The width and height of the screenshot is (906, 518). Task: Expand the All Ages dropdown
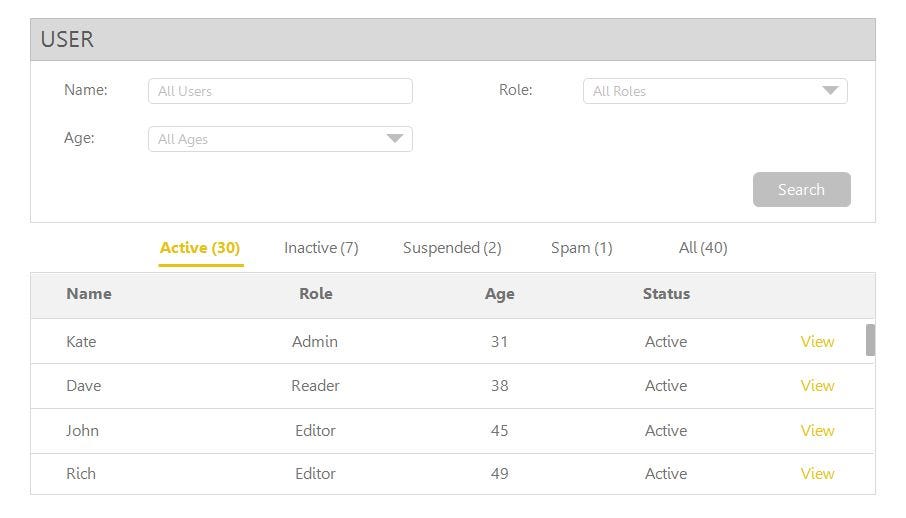click(x=280, y=139)
